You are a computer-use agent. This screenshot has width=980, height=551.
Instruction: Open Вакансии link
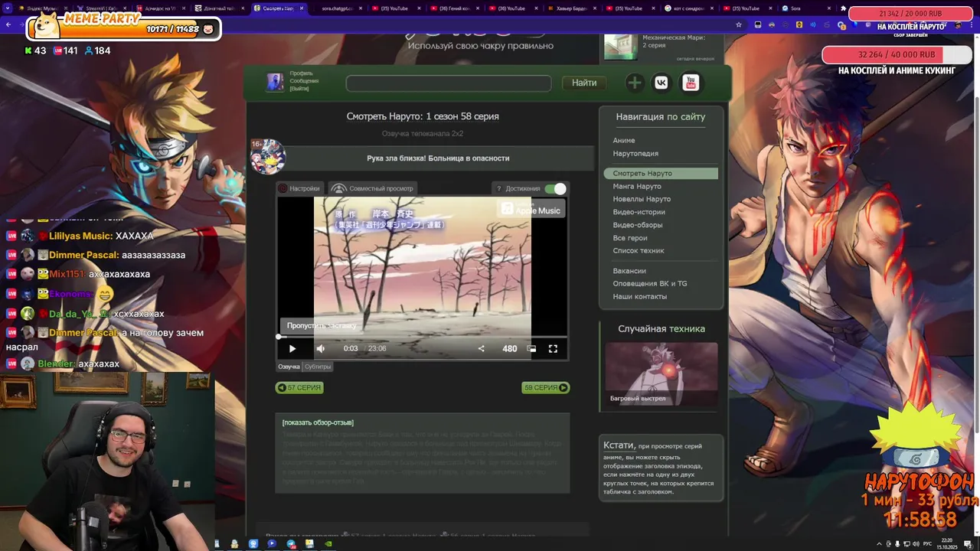[629, 271]
